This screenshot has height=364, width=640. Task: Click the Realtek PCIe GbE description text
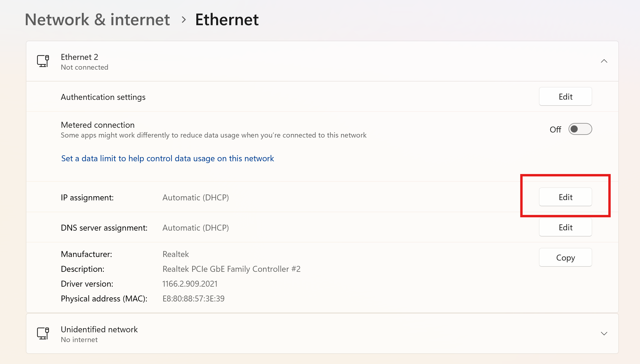(231, 269)
